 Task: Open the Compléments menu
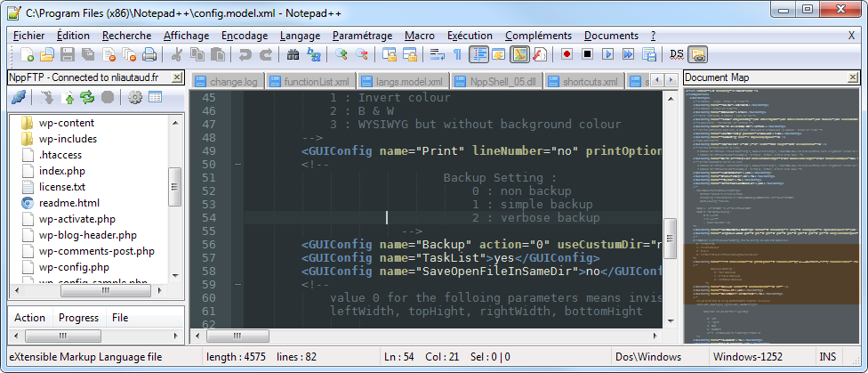tap(538, 35)
